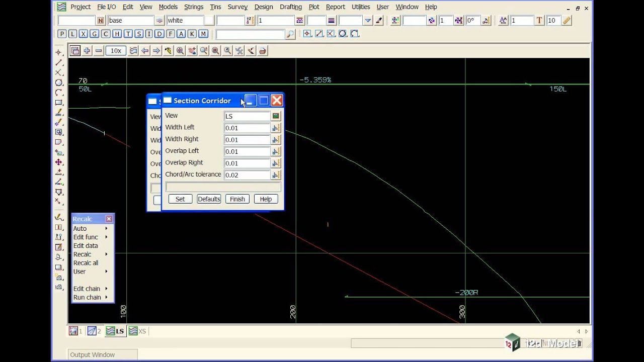Click the Finish button in Section Corridor
The width and height of the screenshot is (644, 362).
tap(237, 199)
